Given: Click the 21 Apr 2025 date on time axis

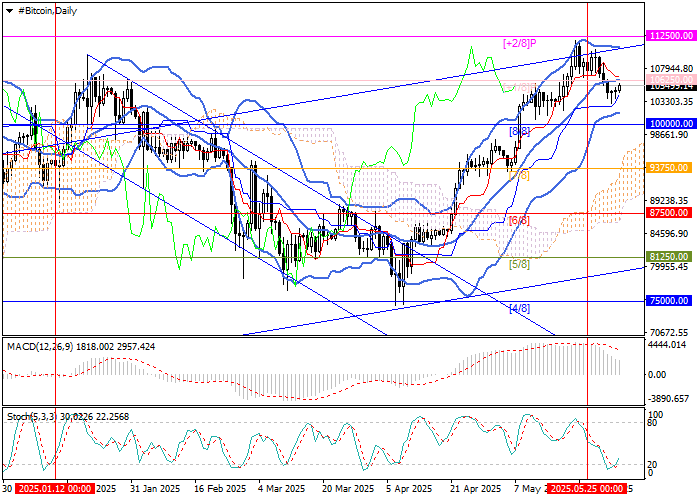Looking at the screenshot, I should pos(473,490).
